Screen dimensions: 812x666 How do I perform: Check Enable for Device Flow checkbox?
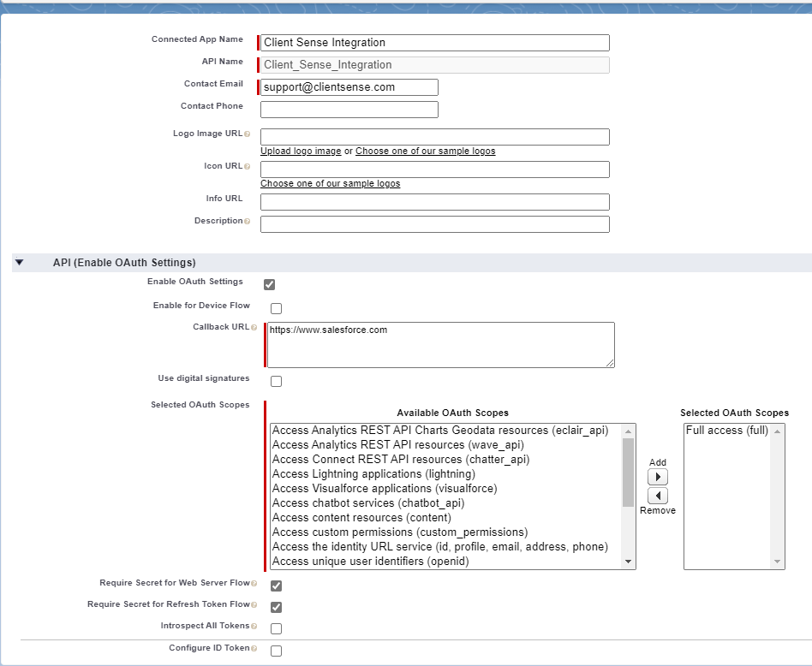click(x=277, y=309)
